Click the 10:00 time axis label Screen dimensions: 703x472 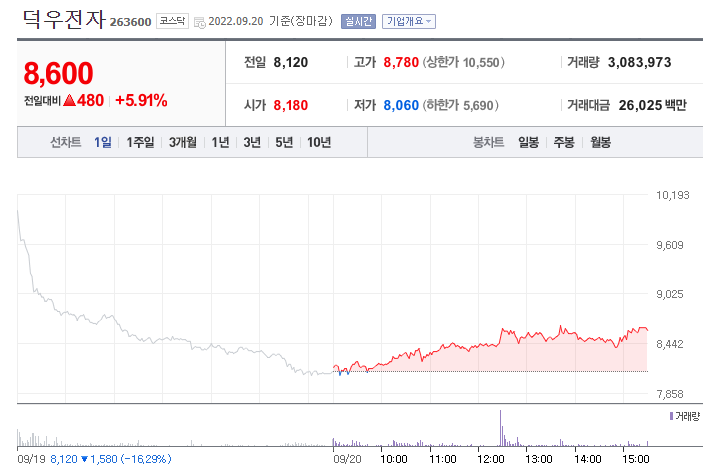point(394,459)
